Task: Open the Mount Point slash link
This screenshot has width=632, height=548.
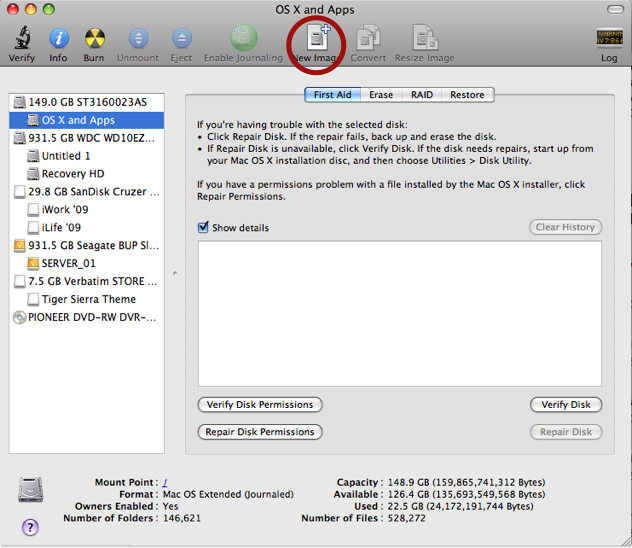Action: 165,482
